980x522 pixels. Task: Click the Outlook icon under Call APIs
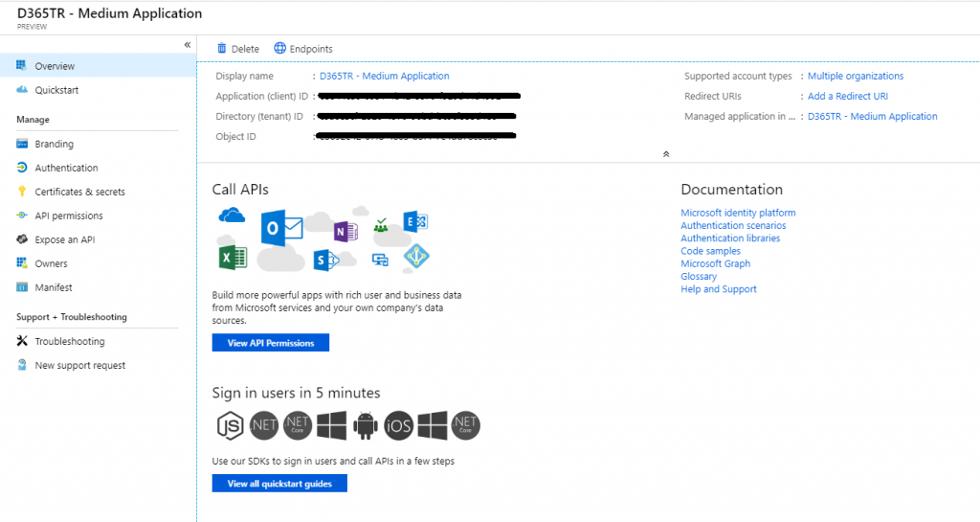click(x=281, y=228)
